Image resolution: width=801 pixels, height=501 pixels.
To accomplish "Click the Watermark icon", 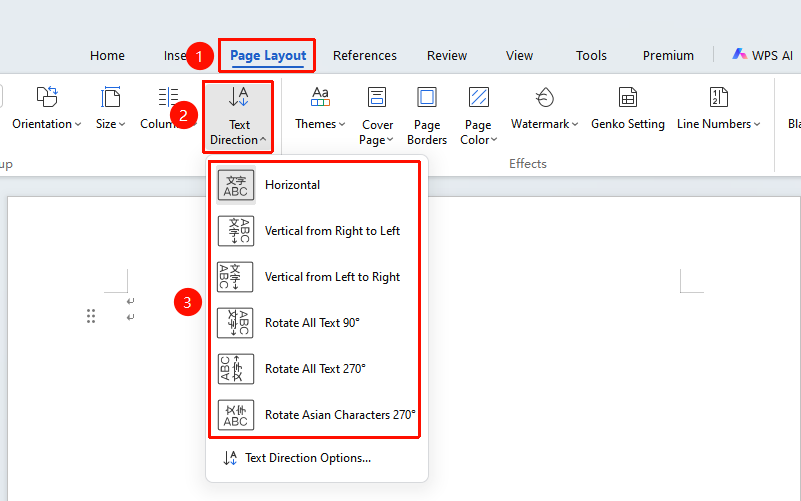I will click(x=545, y=97).
